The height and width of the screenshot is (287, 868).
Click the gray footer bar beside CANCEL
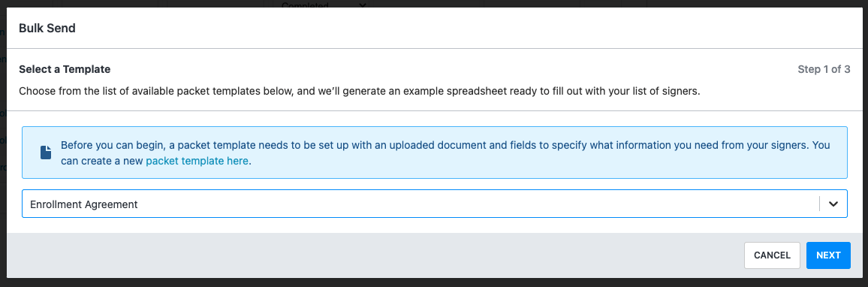coord(375,255)
